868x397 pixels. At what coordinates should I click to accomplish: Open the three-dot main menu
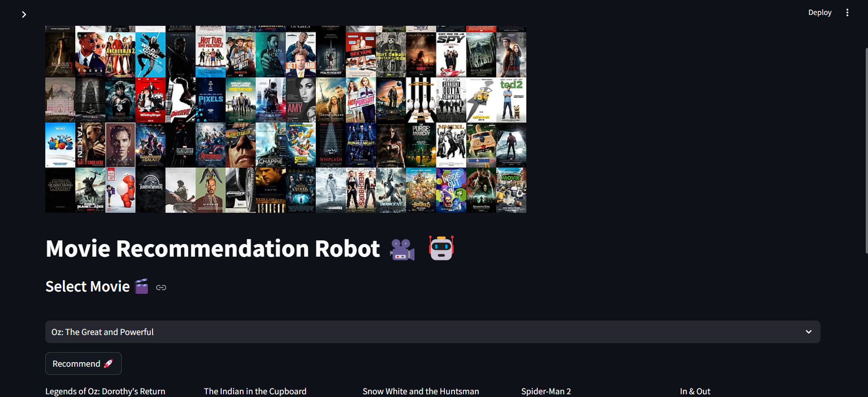point(847,13)
